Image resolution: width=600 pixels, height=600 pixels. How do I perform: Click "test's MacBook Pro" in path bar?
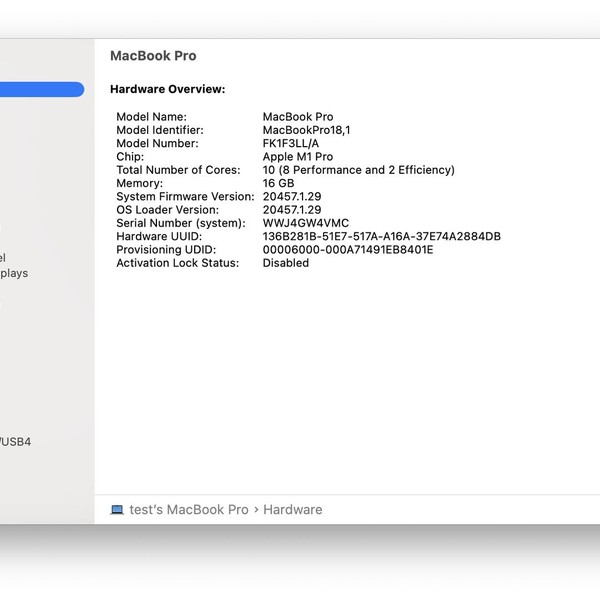(x=189, y=510)
